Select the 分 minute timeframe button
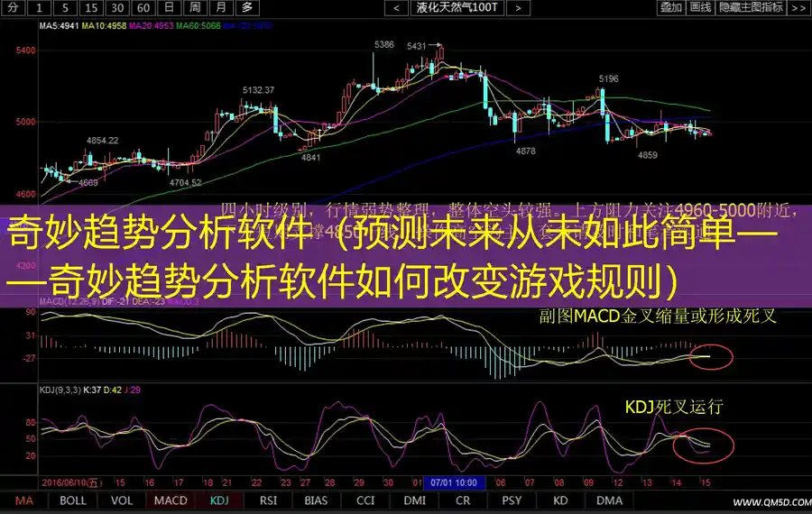Screen dimensions: 812x514 tap(13, 7)
